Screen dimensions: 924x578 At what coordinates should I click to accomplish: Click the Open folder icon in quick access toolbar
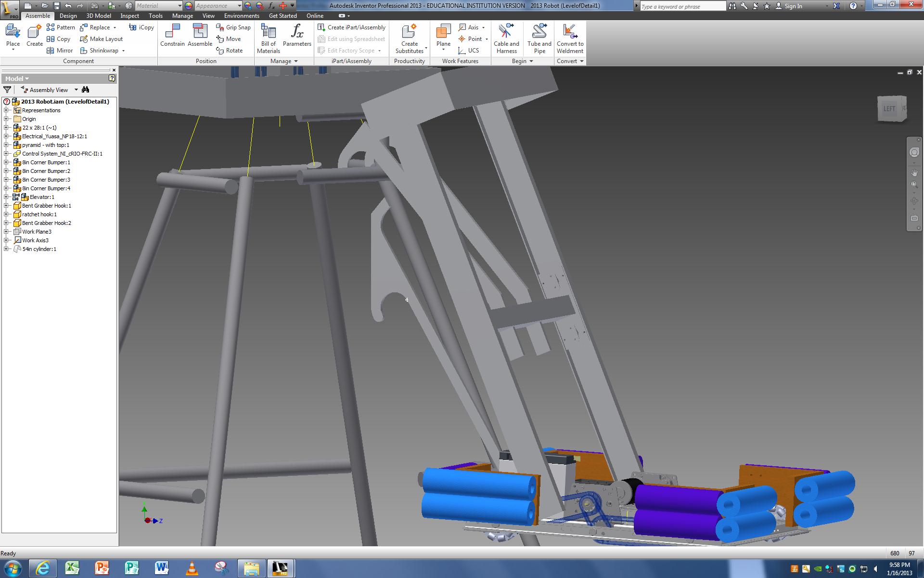(44, 6)
